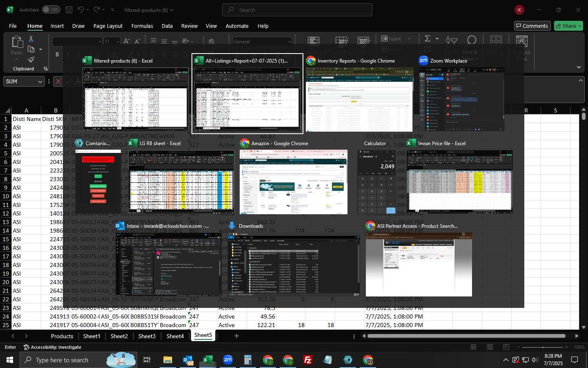Click Accessibility: Investigate in status bar
This screenshot has width=588, height=368.
(x=52, y=347)
